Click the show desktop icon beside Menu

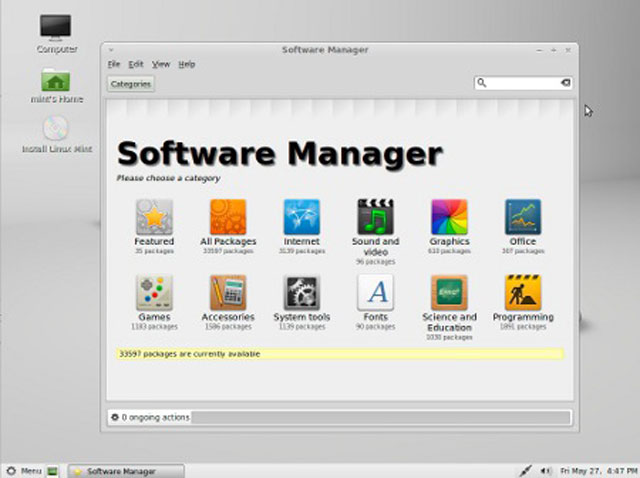click(x=52, y=471)
